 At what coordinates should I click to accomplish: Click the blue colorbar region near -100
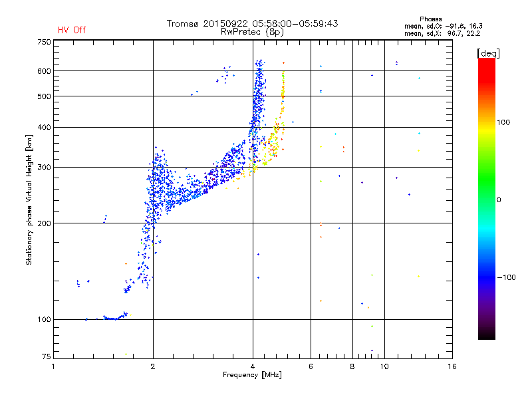tap(487, 277)
